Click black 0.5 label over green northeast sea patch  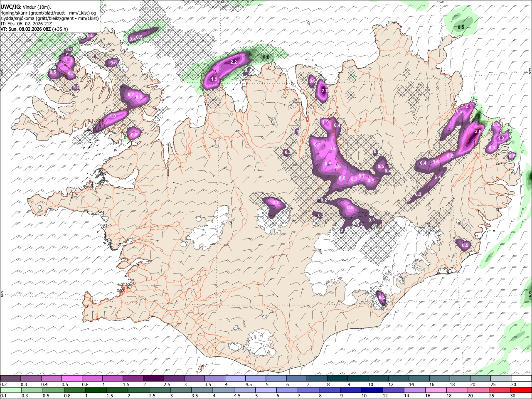(461, 27)
